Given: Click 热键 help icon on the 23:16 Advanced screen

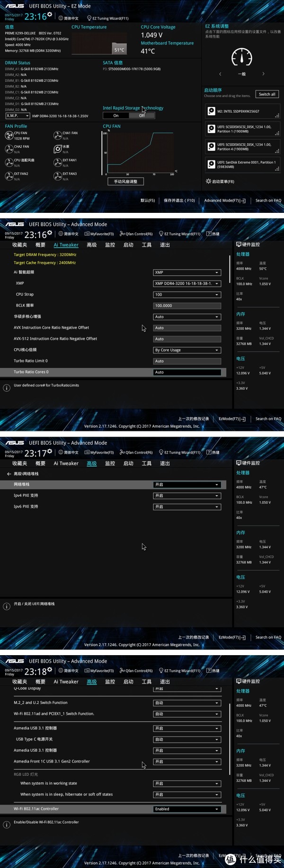Looking at the screenshot, I should (x=213, y=234).
